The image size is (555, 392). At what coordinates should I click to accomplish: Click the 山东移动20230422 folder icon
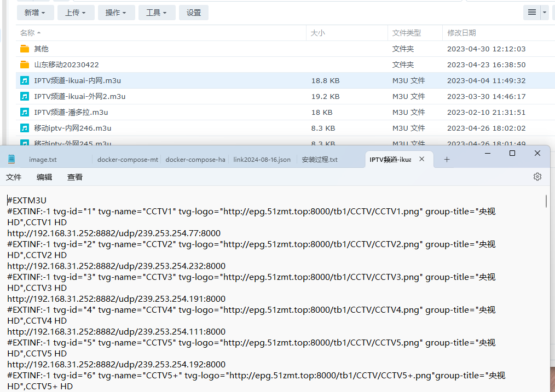(25, 65)
